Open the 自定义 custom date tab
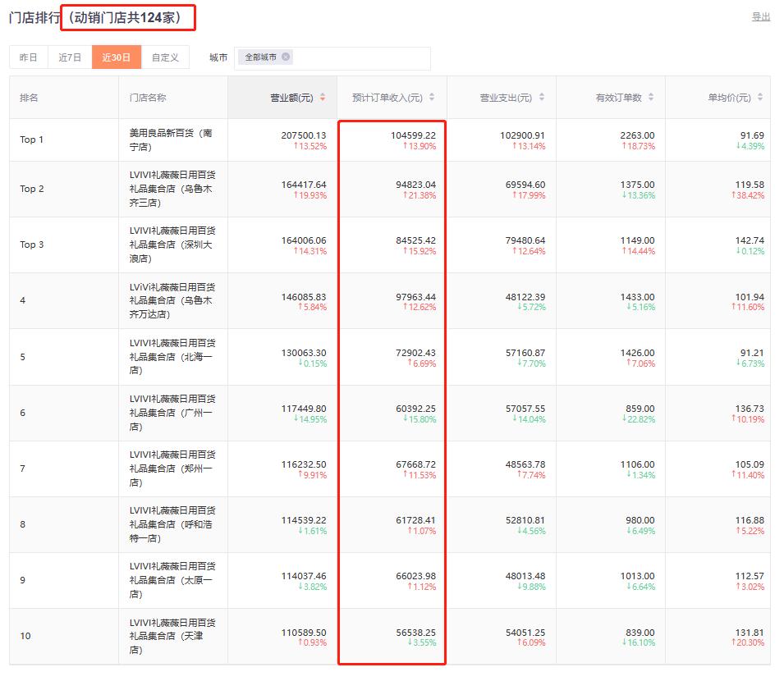This screenshot has width=784, height=681. pyautogui.click(x=166, y=57)
